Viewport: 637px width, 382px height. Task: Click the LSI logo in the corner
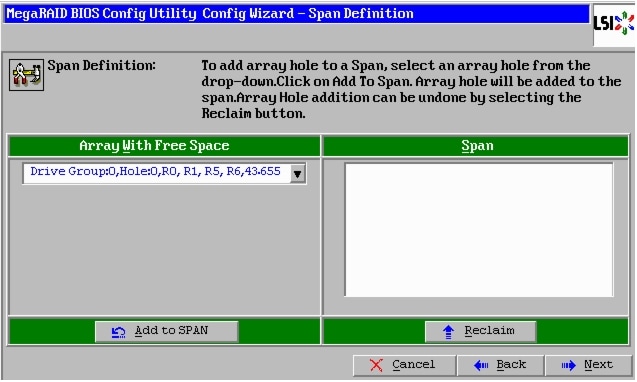pos(613,24)
